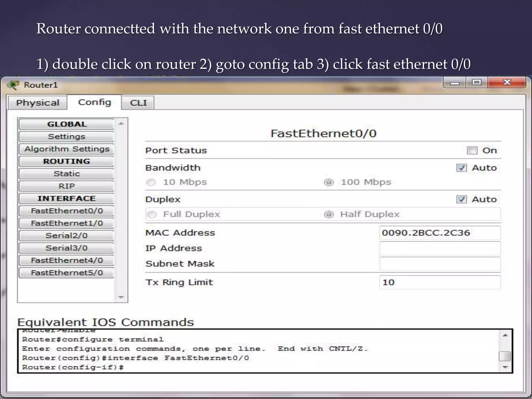Screen dimensions: 532x399
Task: Enable Port Status On checkbox
Action: click(472, 150)
